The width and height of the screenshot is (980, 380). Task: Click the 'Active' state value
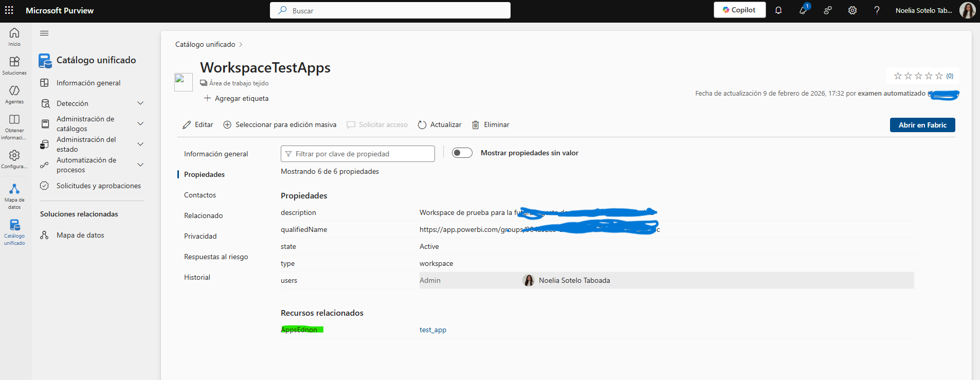pyautogui.click(x=429, y=246)
